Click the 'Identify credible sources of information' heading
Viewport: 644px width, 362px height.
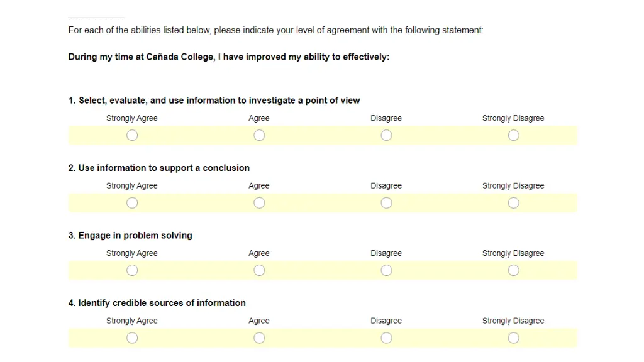click(157, 303)
